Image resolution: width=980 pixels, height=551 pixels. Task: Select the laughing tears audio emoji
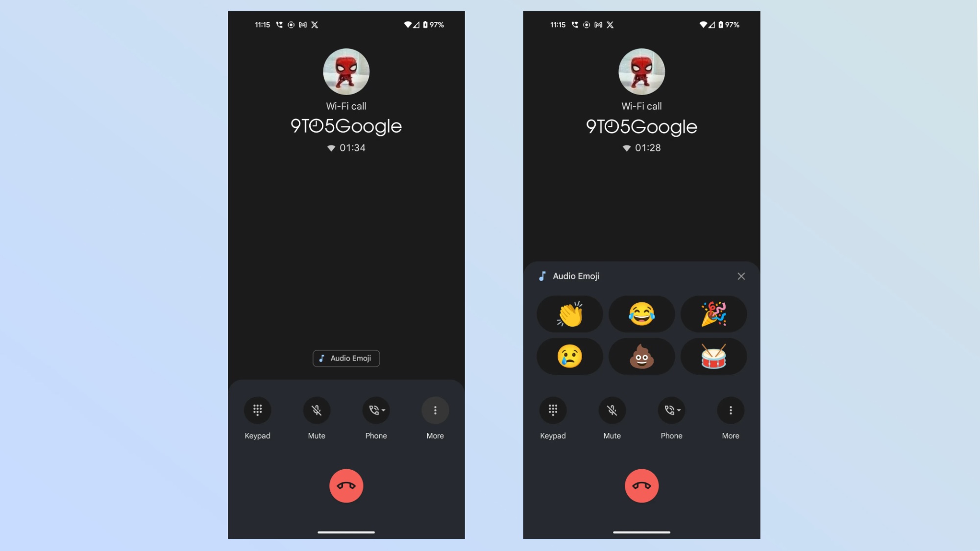click(x=641, y=314)
